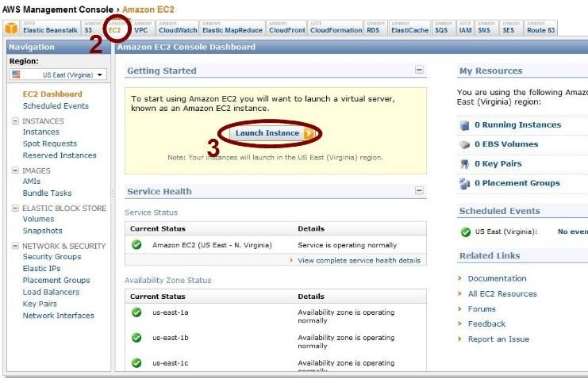The image size is (588, 379).
Task: Click the EBS Volumes disk icon
Action: pyautogui.click(x=465, y=145)
